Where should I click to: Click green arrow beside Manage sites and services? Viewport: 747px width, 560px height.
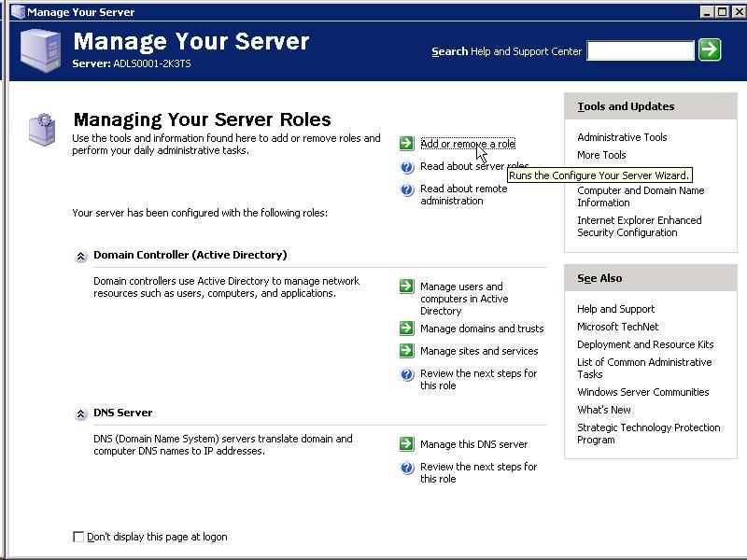pos(406,351)
